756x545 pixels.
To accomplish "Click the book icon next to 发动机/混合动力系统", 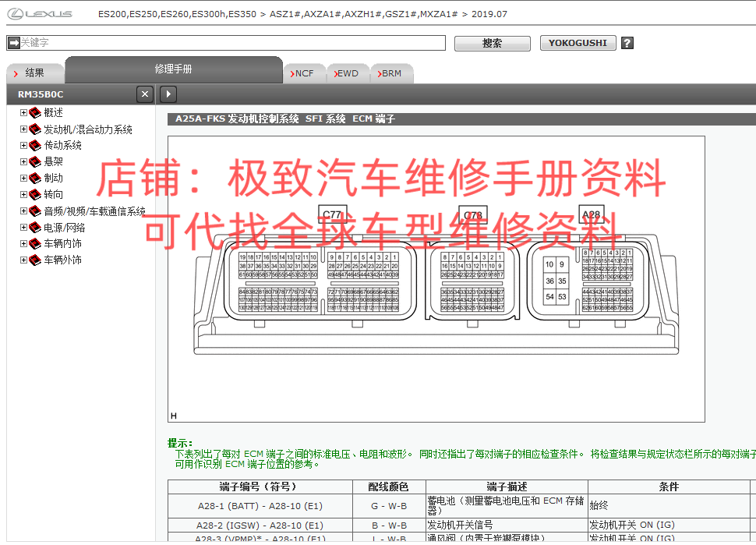I will coord(35,129).
